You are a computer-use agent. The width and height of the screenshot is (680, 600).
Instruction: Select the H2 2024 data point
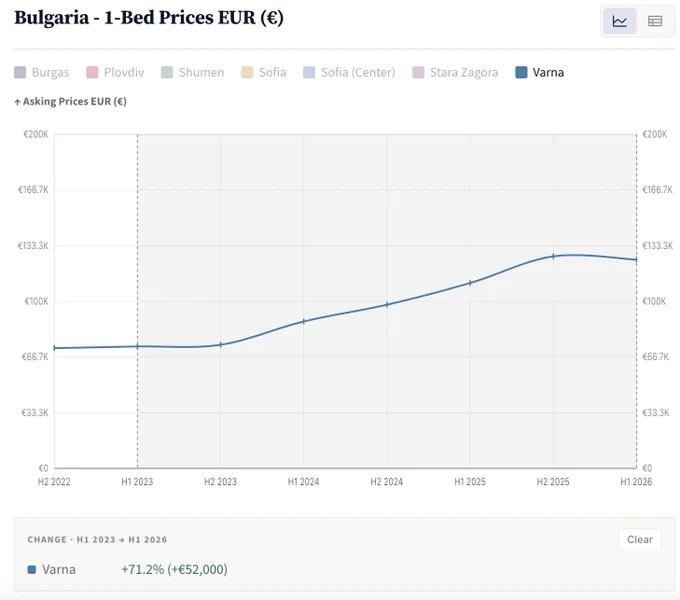387,304
